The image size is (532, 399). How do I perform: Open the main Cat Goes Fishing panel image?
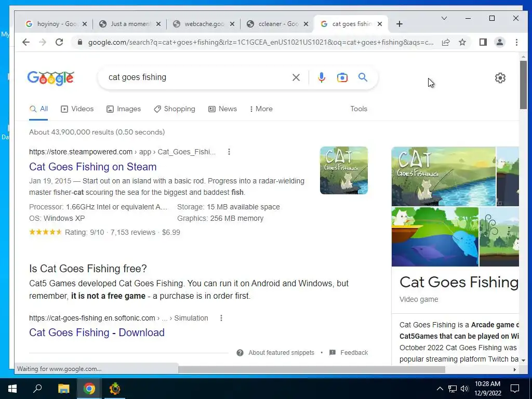tap(444, 177)
